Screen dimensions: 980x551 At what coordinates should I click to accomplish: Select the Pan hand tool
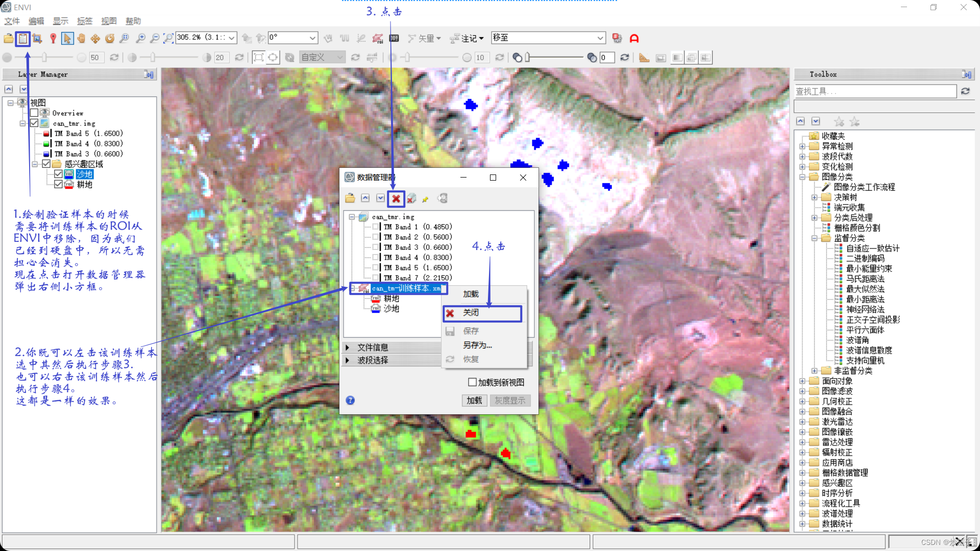point(81,38)
